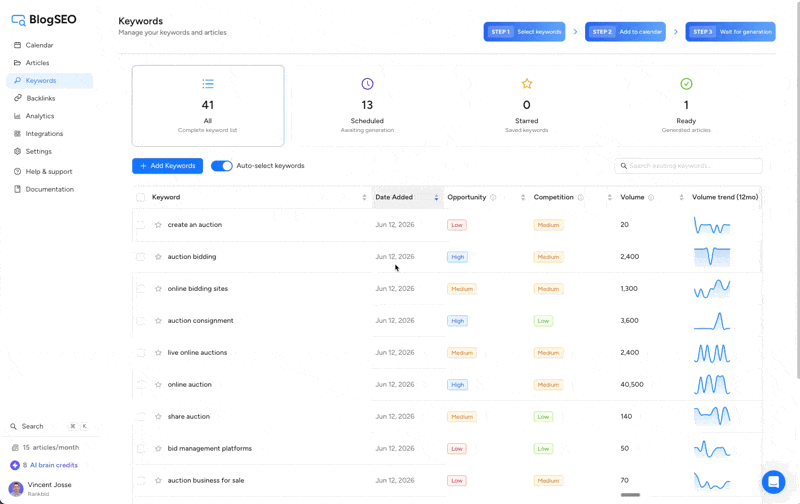
Task: Click Vincent Josse profile avatar
Action: coord(16,489)
